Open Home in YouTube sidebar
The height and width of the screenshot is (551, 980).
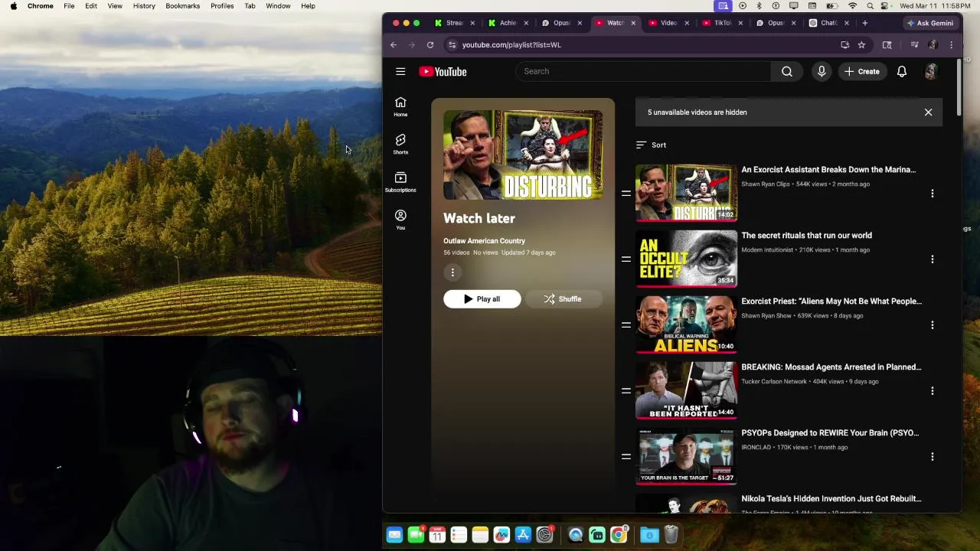[x=400, y=106]
